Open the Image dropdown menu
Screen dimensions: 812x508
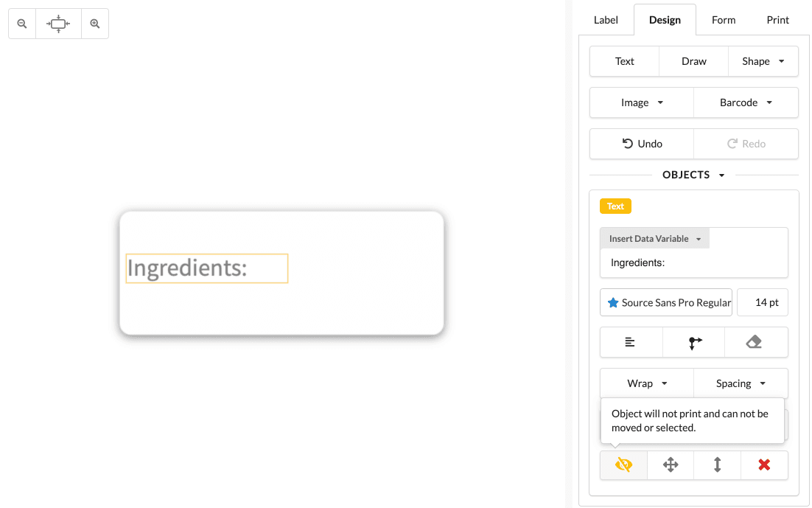click(642, 102)
